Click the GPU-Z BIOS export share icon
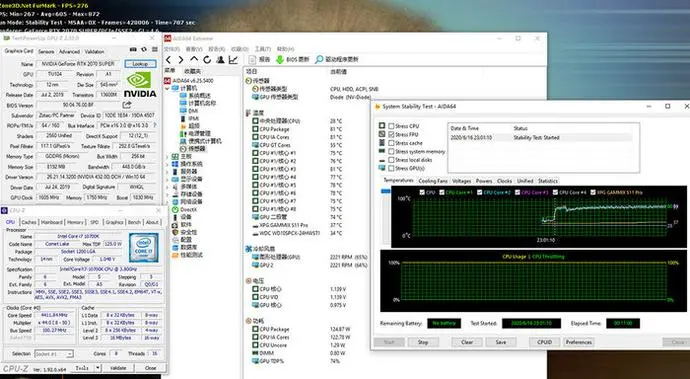 (x=127, y=105)
